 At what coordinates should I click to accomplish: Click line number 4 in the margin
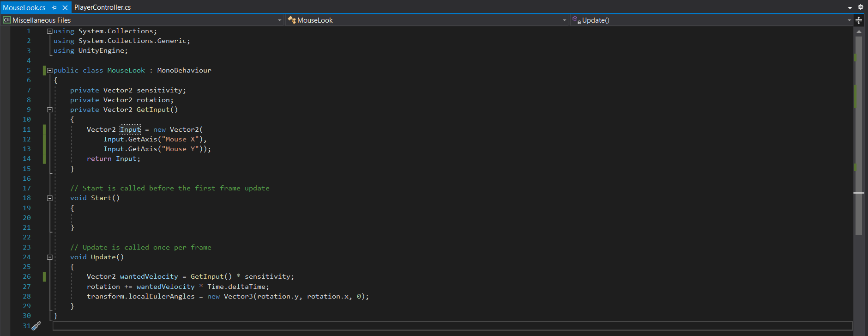pyautogui.click(x=29, y=61)
